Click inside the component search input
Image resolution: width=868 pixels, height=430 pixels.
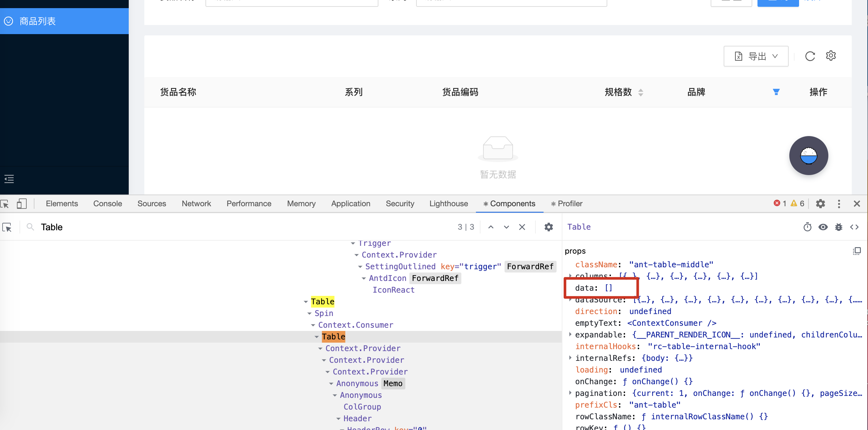101,227
